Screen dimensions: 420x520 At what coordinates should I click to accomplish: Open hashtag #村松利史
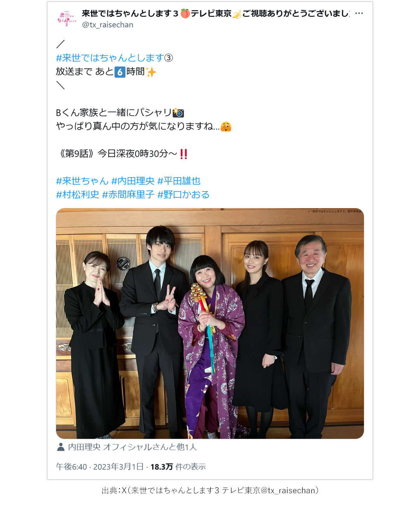pos(78,195)
